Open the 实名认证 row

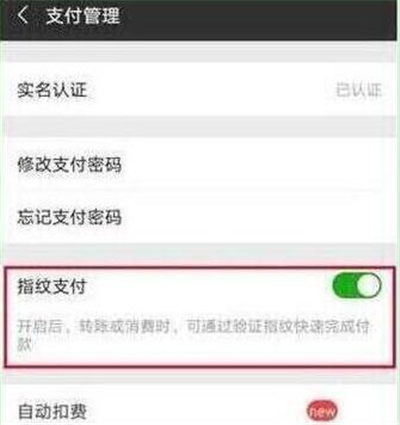point(200,89)
